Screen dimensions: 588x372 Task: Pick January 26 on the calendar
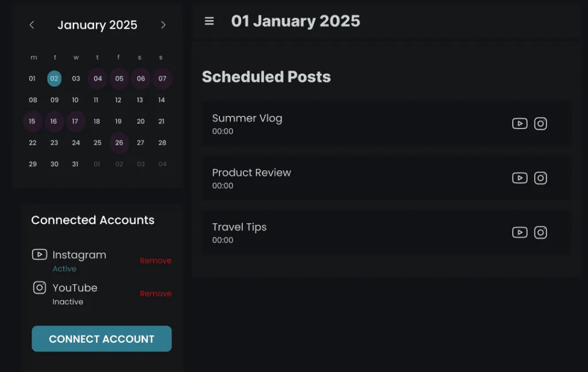coord(119,143)
